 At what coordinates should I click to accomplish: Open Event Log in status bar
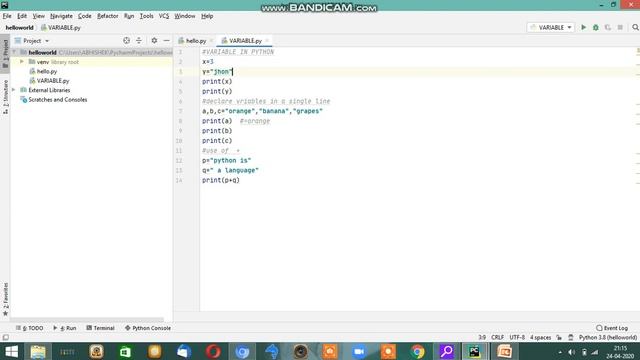click(612, 328)
